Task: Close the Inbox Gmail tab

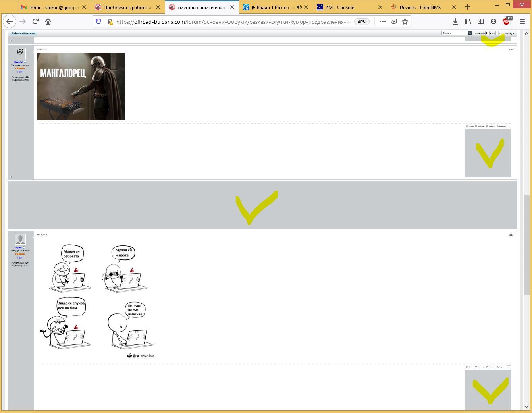Action: [84, 7]
